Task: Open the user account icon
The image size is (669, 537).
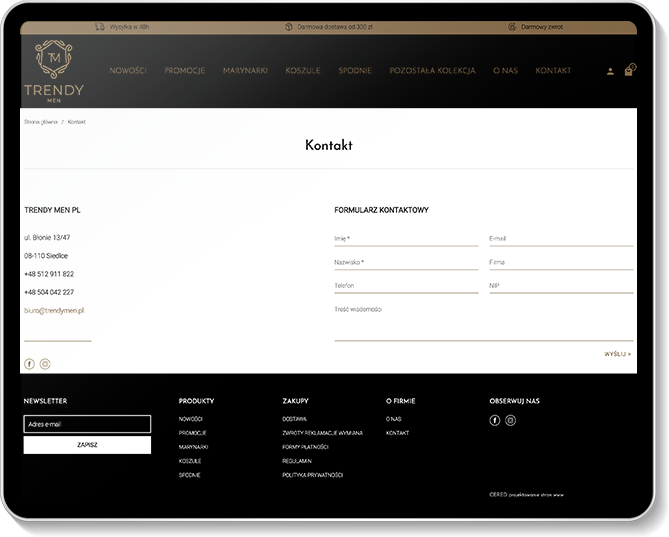Action: click(x=610, y=71)
